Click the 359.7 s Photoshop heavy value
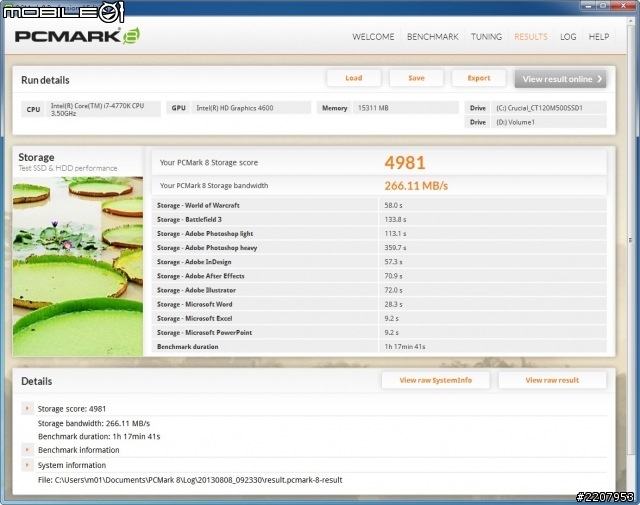Viewport: 640px width, 505px height. click(x=395, y=248)
